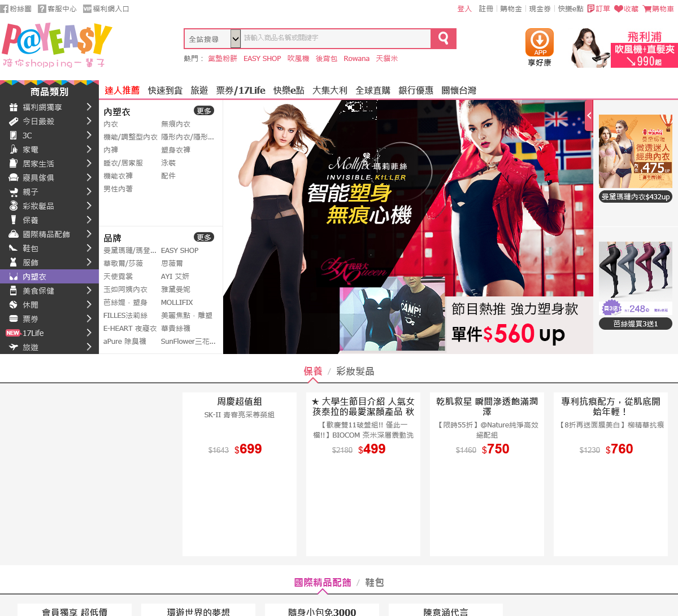
Task: Expand the 3C category arrow
Action: point(89,135)
